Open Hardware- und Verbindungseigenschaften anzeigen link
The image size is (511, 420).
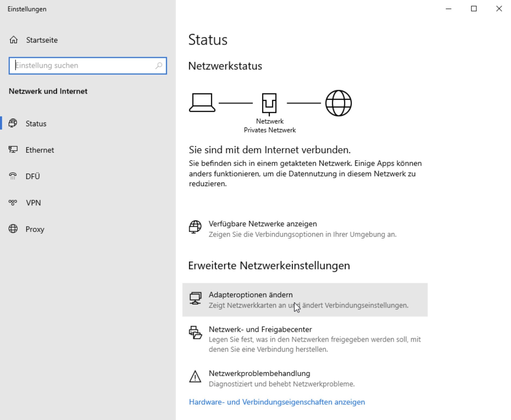pyautogui.click(x=277, y=402)
